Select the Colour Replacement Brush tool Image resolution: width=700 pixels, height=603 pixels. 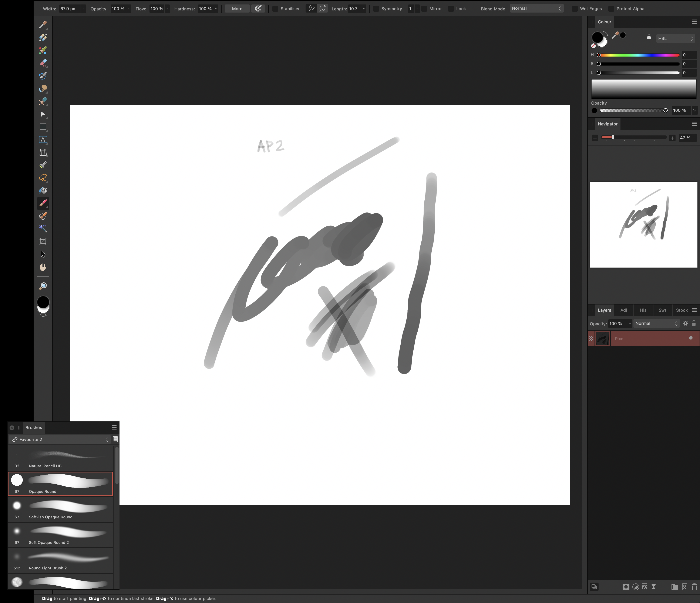43,50
